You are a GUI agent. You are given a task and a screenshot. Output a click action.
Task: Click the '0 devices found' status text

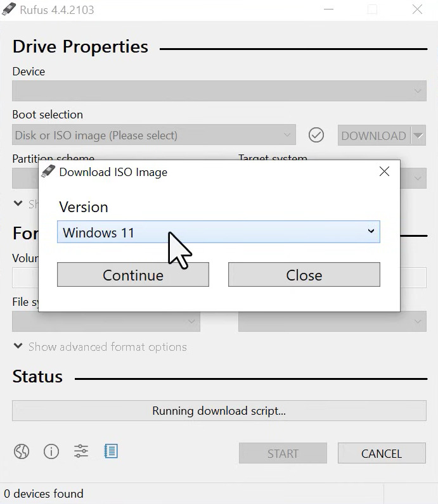(44, 493)
